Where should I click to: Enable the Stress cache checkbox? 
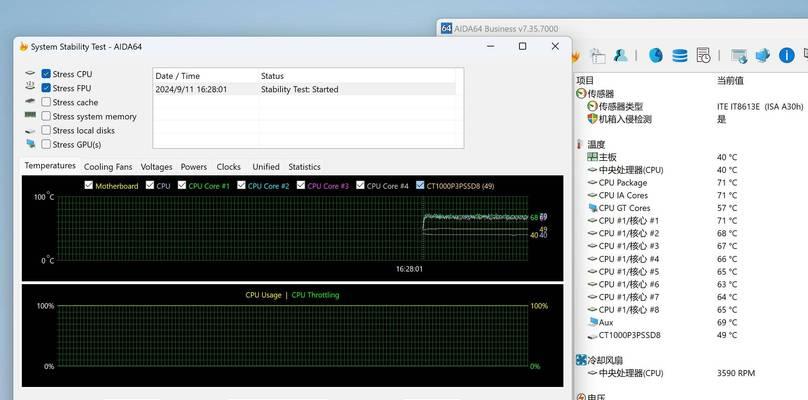tap(46, 102)
